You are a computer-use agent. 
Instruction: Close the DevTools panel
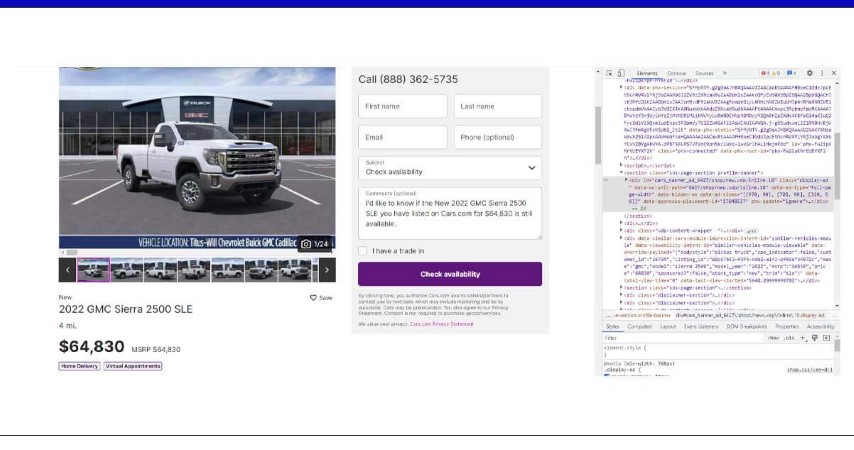834,73
